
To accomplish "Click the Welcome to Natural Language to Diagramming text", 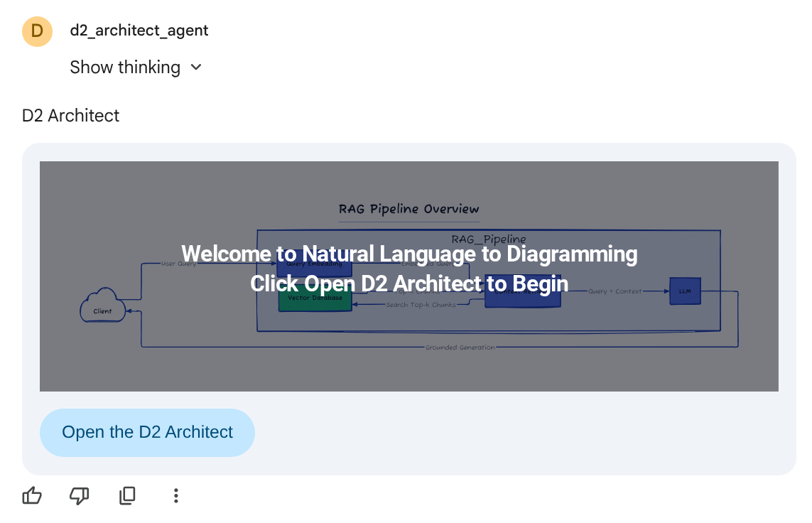I will pos(409,254).
